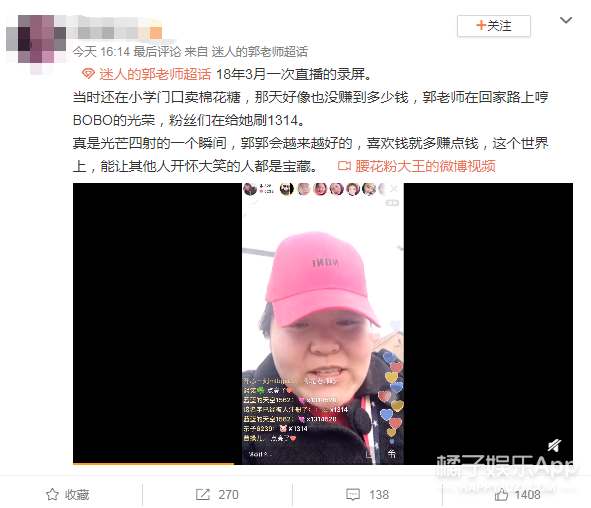Open 腰花粉大王的微博视频 link
The width and height of the screenshot is (591, 508).
[x=425, y=166]
